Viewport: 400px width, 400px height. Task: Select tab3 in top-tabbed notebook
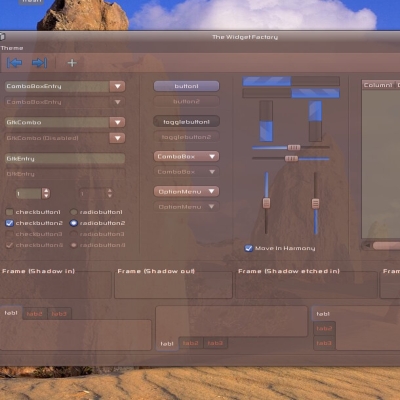click(59, 314)
